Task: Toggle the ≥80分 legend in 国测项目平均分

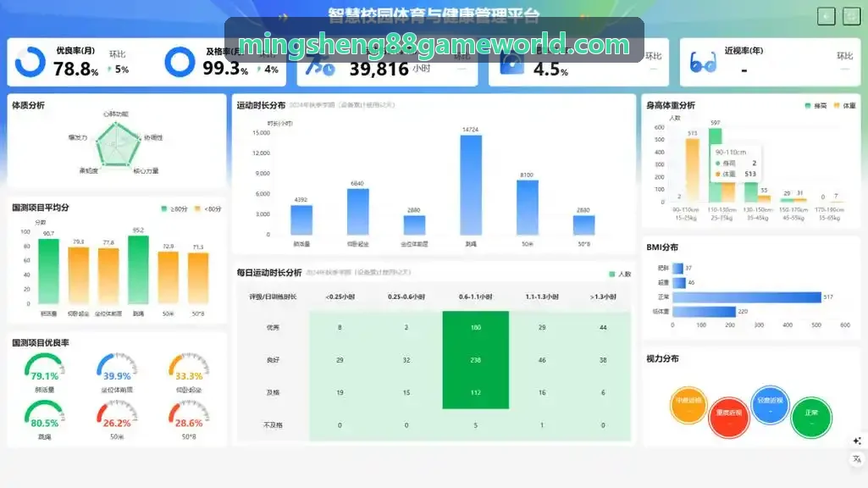Action: tap(174, 208)
